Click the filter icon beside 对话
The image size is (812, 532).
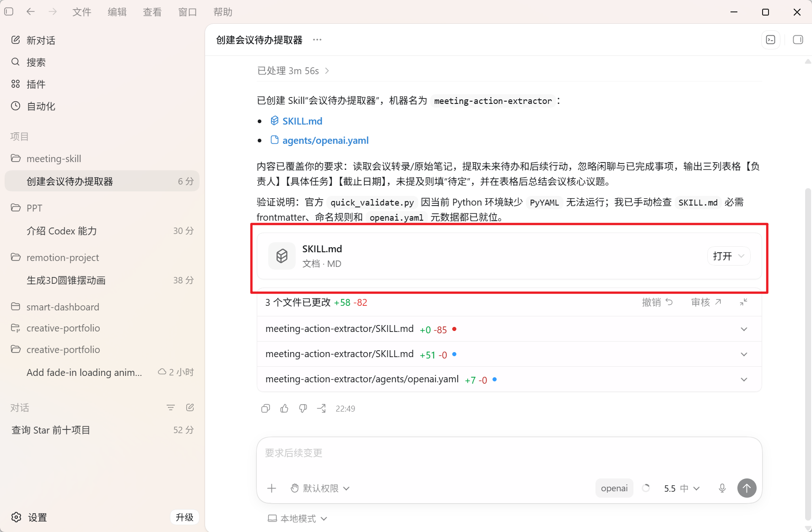[x=171, y=407]
